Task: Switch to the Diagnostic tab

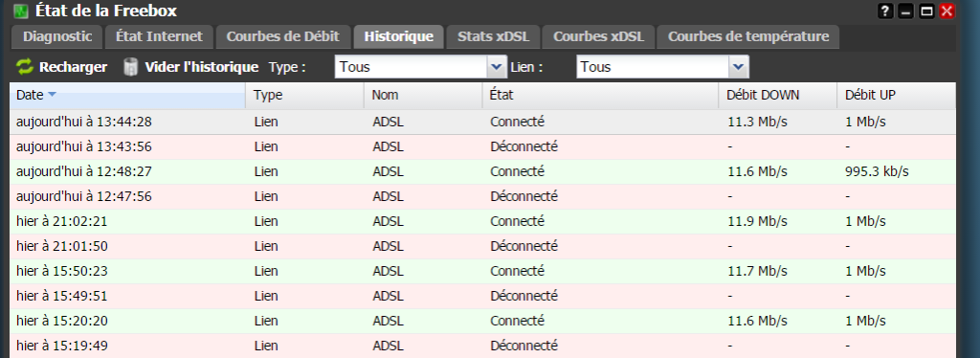Action: [57, 37]
